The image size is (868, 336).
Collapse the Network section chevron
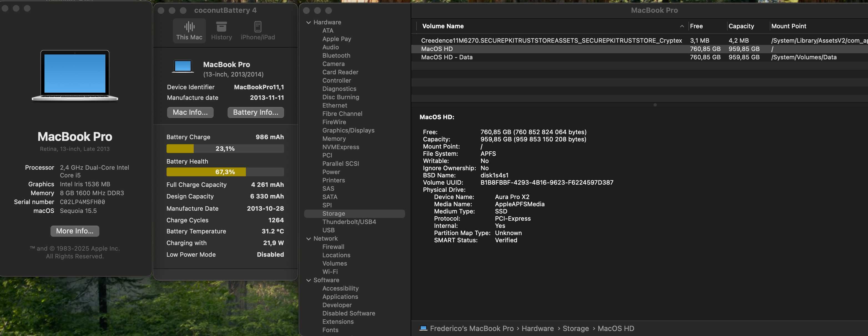pyautogui.click(x=308, y=239)
